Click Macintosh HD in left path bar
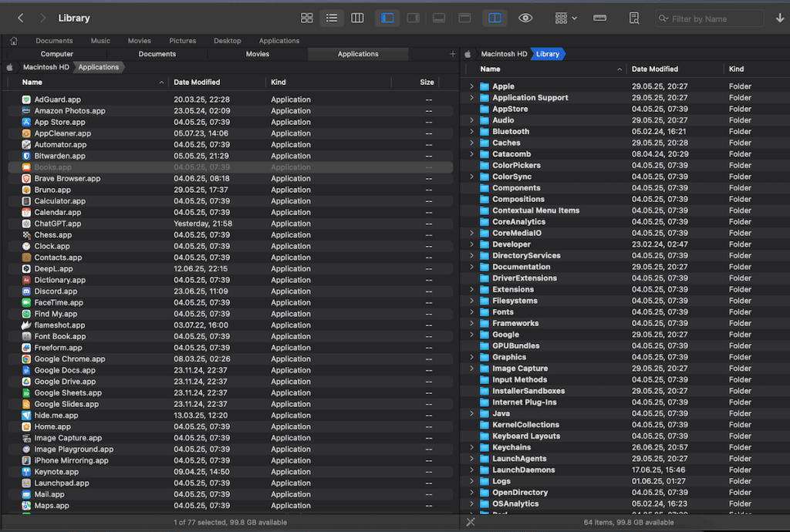790x532 pixels. 46,67
